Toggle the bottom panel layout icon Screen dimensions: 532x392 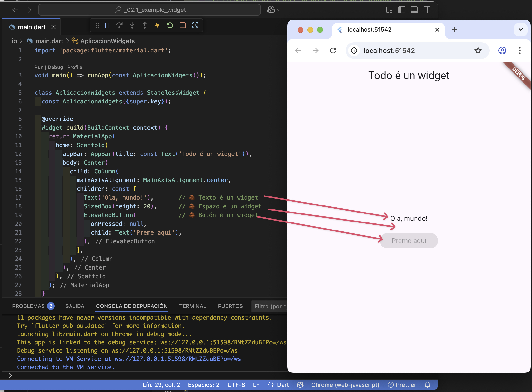click(x=414, y=10)
